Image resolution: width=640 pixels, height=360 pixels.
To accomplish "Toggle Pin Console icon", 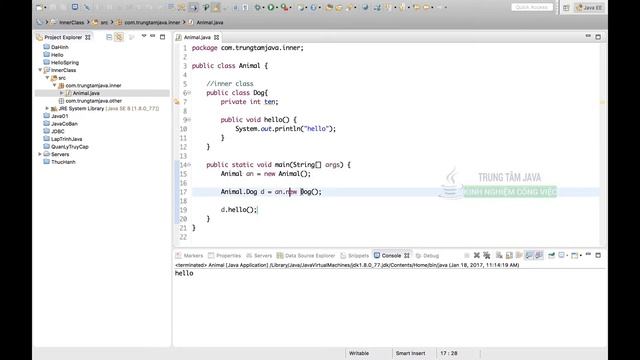I will click(x=551, y=256).
